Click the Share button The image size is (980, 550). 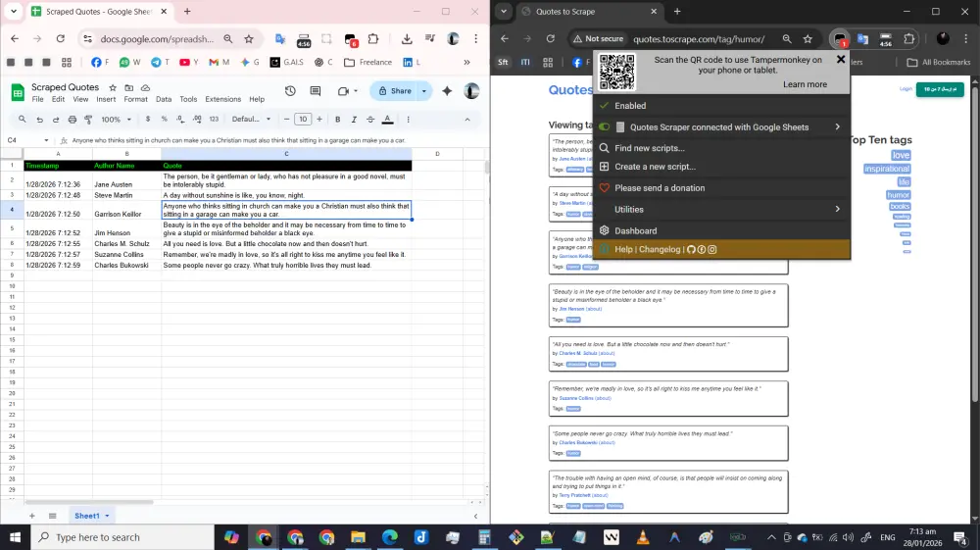tap(396, 91)
